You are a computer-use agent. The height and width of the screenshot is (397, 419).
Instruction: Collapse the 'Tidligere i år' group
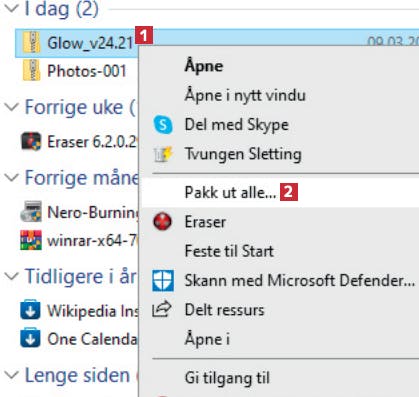(12, 276)
